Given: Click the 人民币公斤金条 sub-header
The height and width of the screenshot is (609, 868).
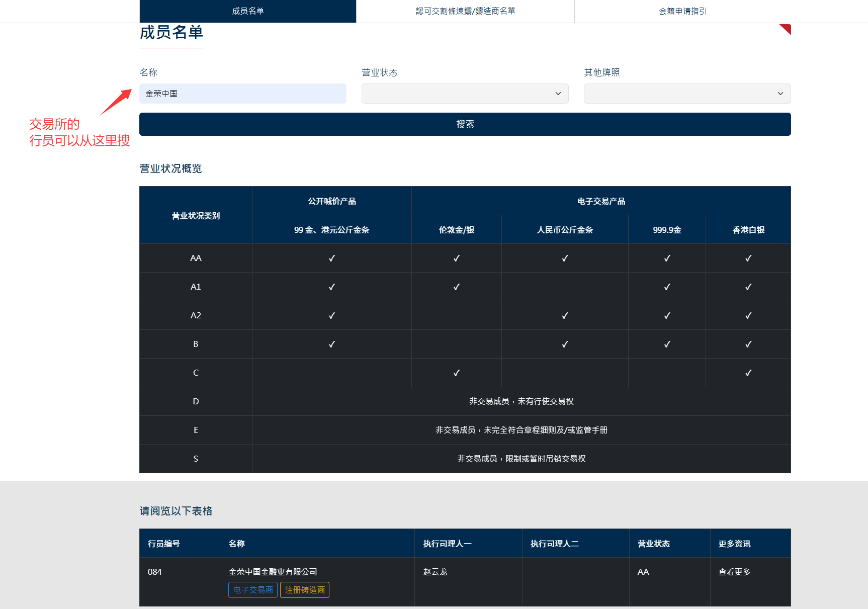Looking at the screenshot, I should tap(565, 230).
